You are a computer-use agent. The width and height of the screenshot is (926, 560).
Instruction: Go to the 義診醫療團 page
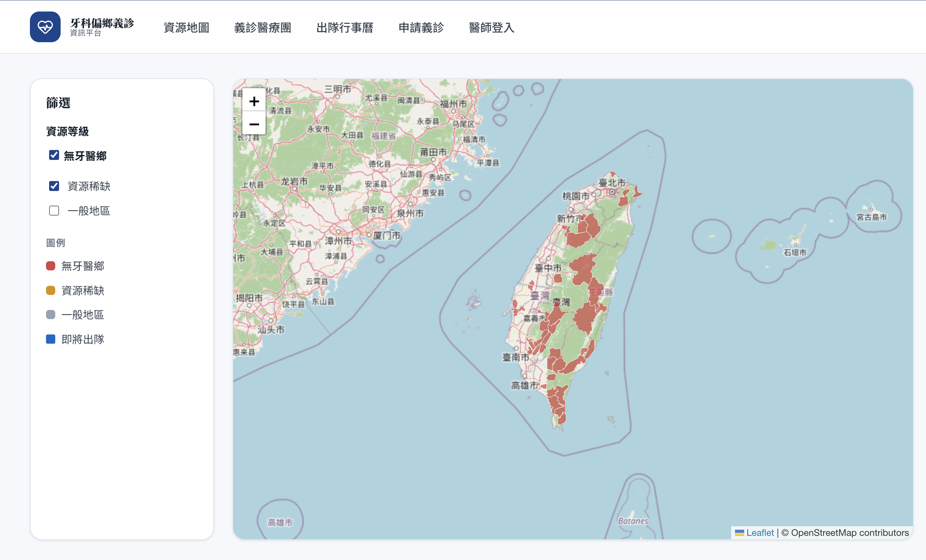[x=263, y=28]
